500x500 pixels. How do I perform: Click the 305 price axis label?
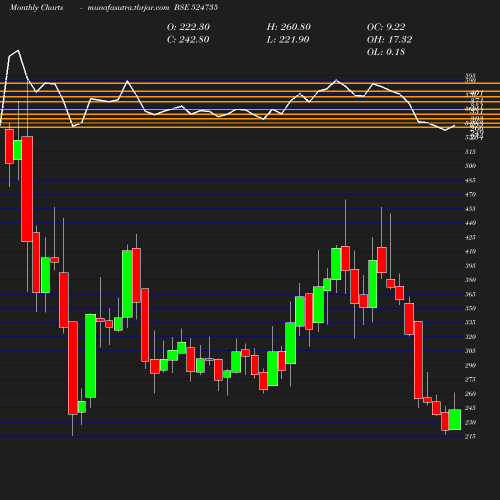[470, 351]
